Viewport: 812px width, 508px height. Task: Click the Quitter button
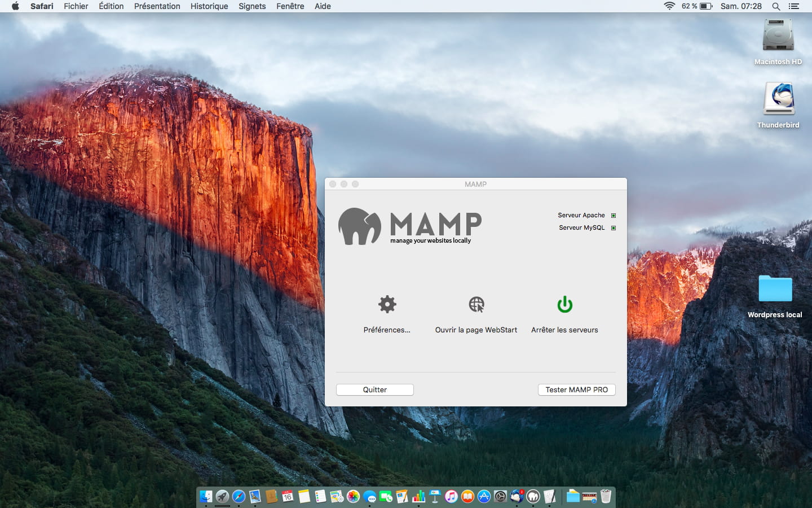tap(375, 390)
